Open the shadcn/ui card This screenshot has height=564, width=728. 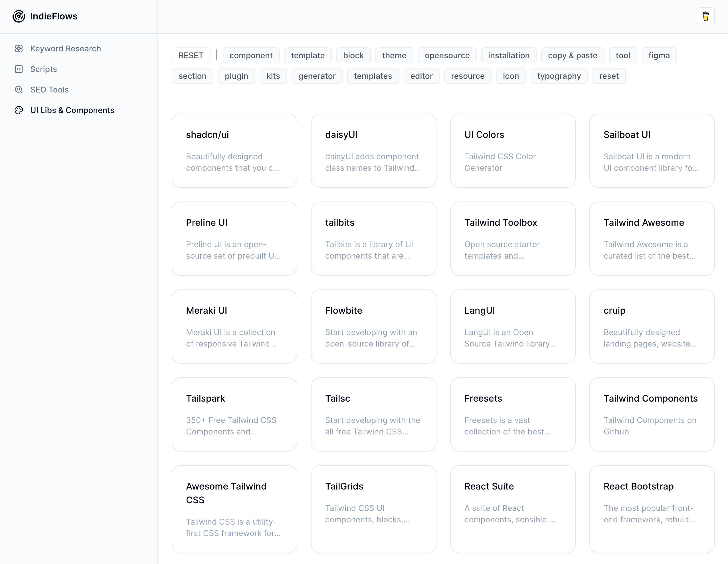click(234, 151)
